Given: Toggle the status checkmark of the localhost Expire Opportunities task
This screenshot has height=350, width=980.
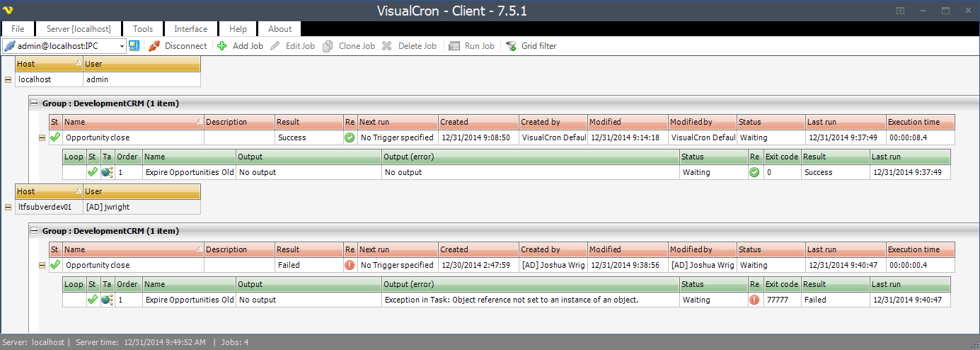Looking at the screenshot, I should (92, 172).
